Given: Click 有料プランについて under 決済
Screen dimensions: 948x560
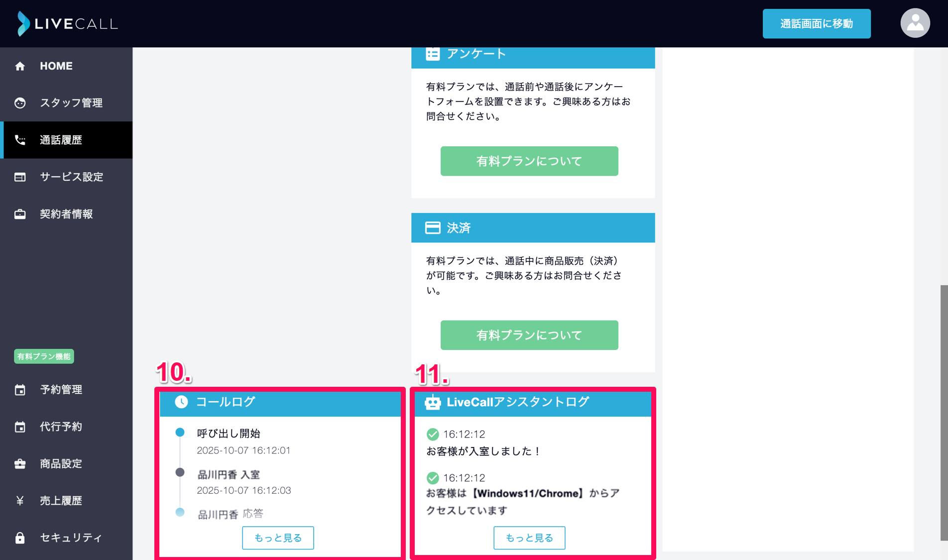Looking at the screenshot, I should (x=529, y=335).
